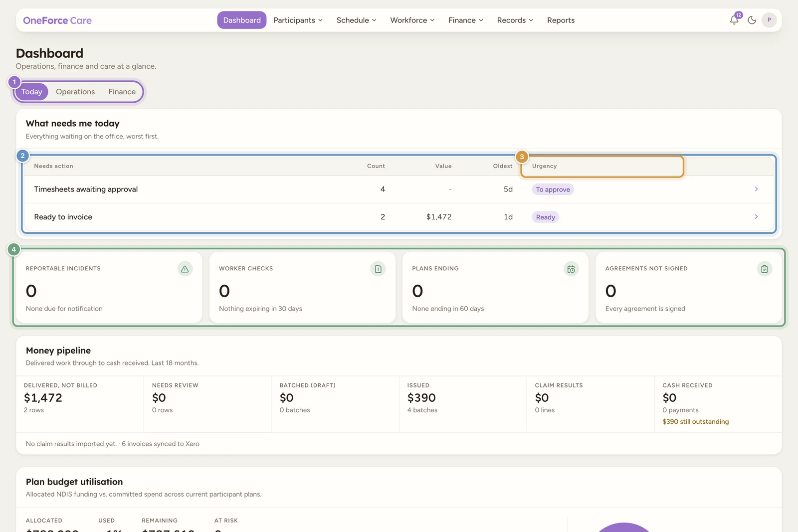Screen dimensions: 798x532
Task: Click Nothing expiring in 30 days text
Action: pos(260,309)
